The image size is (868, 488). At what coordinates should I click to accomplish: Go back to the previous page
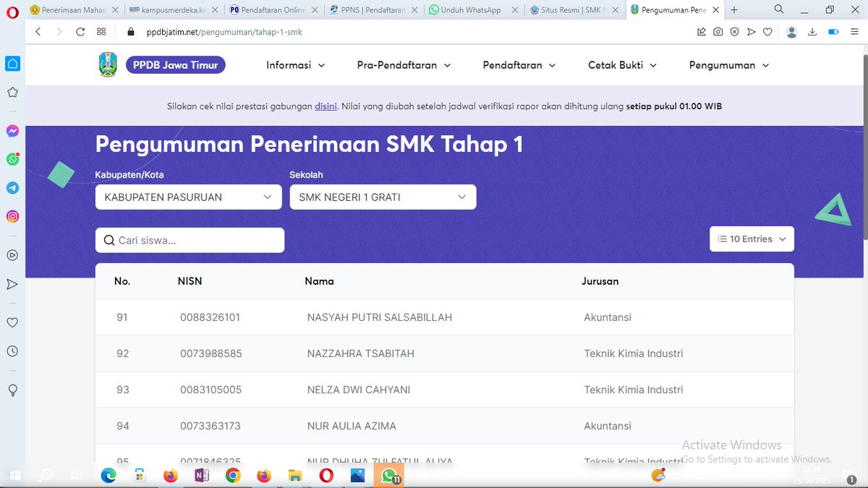click(x=38, y=32)
